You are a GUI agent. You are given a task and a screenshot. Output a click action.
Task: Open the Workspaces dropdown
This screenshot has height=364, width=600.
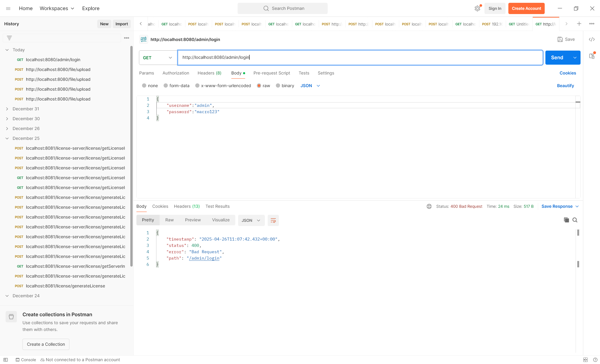point(57,8)
